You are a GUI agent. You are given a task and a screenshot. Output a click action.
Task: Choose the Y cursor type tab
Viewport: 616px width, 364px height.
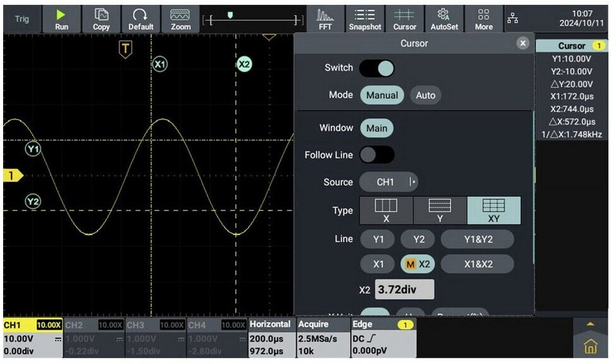440,210
